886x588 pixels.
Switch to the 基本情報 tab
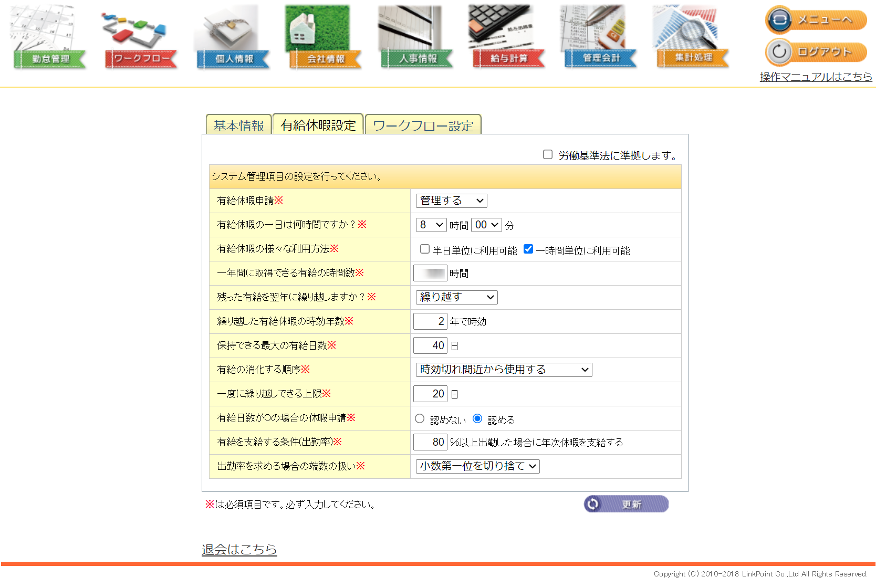pyautogui.click(x=238, y=125)
